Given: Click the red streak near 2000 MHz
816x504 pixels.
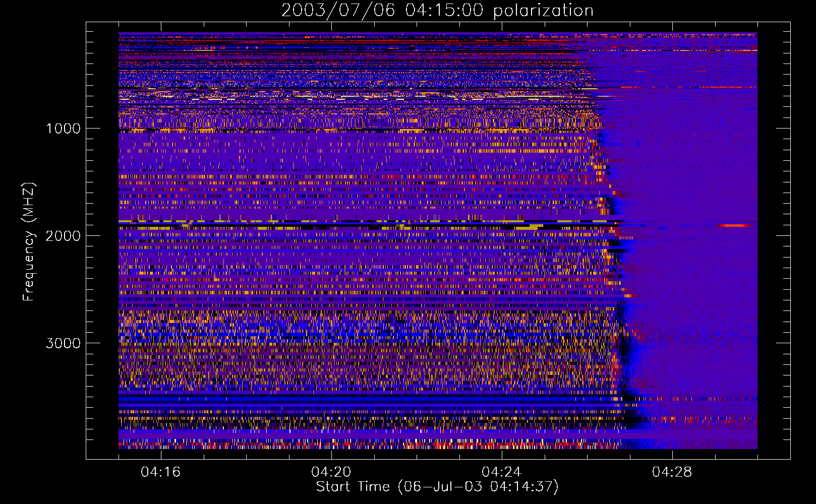Looking at the screenshot, I should (x=735, y=226).
